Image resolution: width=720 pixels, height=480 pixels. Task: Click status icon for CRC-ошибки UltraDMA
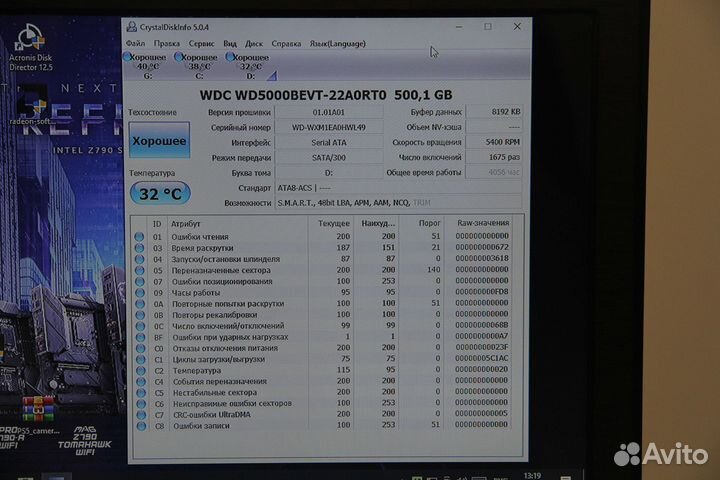click(141, 415)
